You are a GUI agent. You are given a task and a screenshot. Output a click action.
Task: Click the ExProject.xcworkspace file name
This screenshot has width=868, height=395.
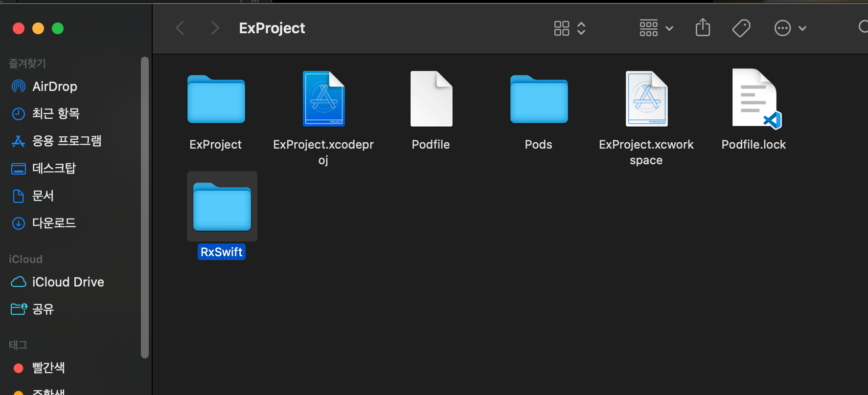646,152
